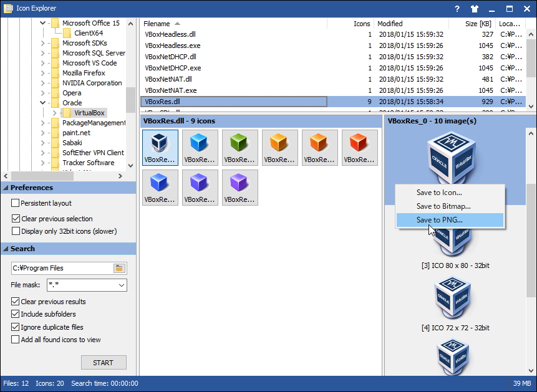Select VBoxNetNAT.exe in file list
537x392 pixels.
pyautogui.click(x=333, y=90)
